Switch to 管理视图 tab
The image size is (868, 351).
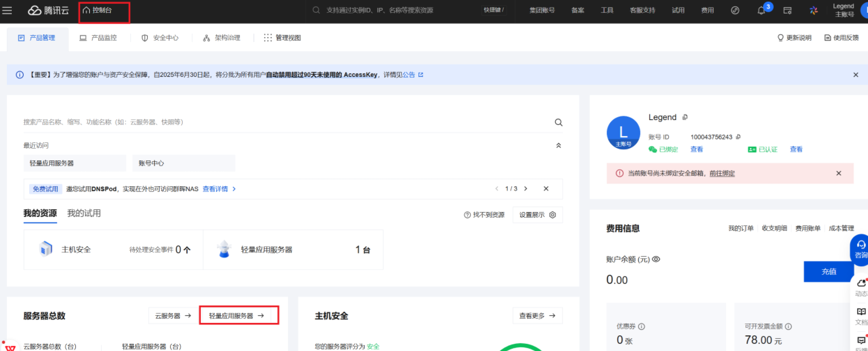click(x=282, y=38)
